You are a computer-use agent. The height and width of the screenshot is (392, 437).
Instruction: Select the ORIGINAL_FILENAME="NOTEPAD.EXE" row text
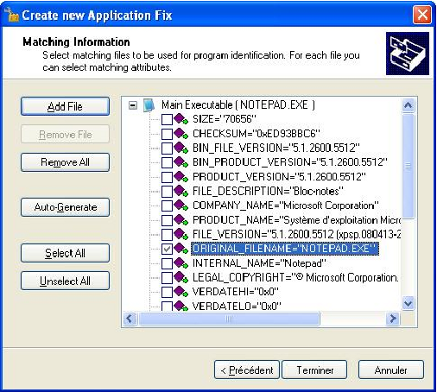coord(285,249)
